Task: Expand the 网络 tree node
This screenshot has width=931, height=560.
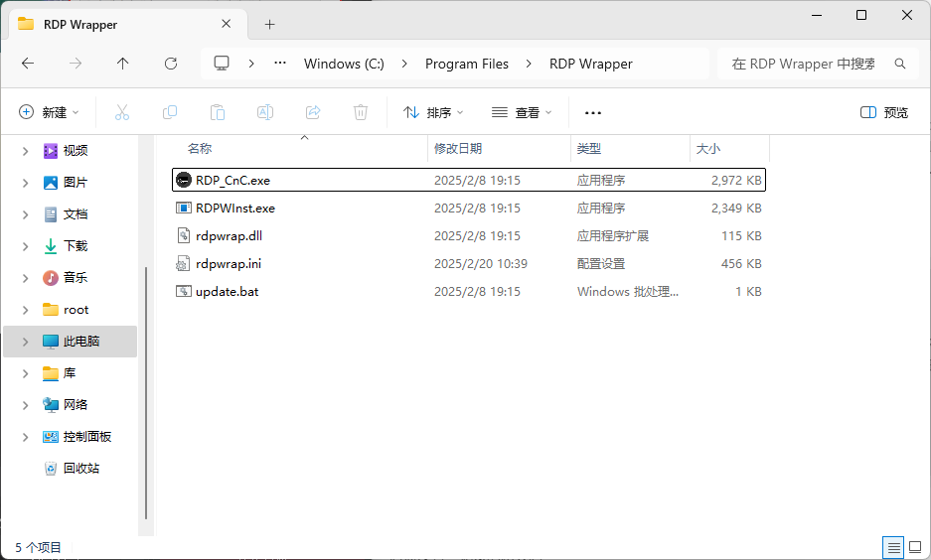Action: pyautogui.click(x=25, y=405)
